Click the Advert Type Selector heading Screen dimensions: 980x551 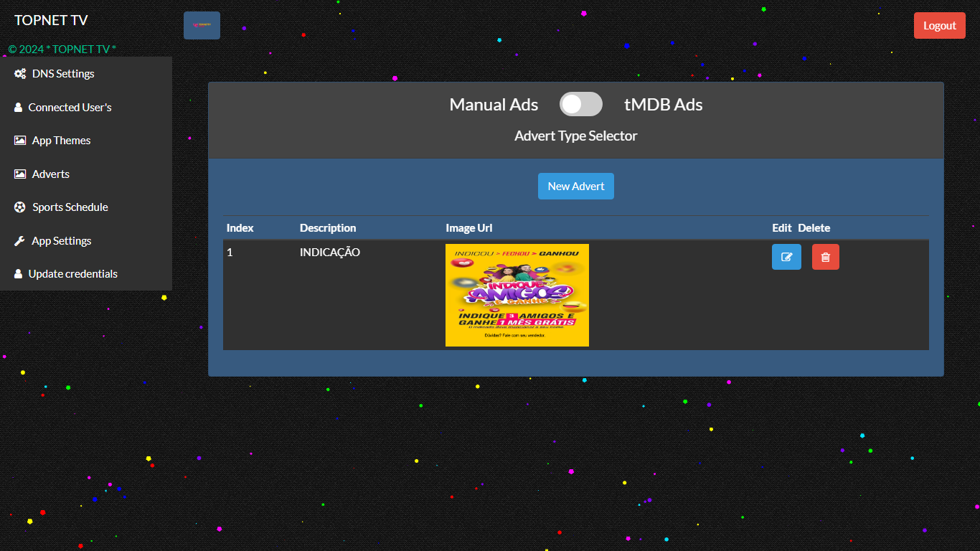tap(576, 136)
